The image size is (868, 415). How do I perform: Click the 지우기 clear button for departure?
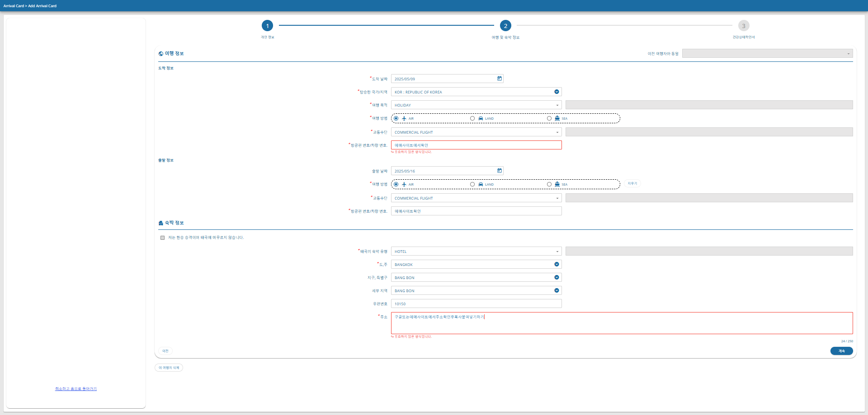[632, 183]
